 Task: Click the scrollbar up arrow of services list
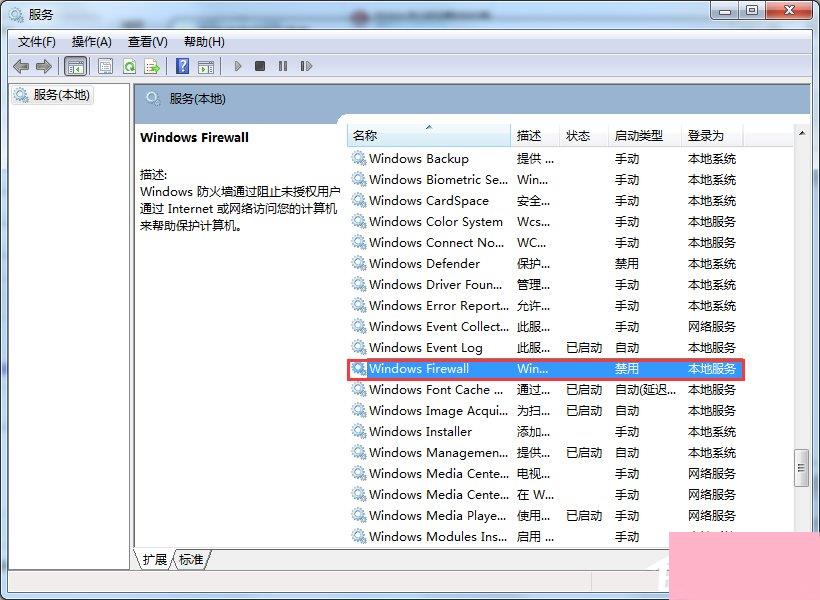802,133
